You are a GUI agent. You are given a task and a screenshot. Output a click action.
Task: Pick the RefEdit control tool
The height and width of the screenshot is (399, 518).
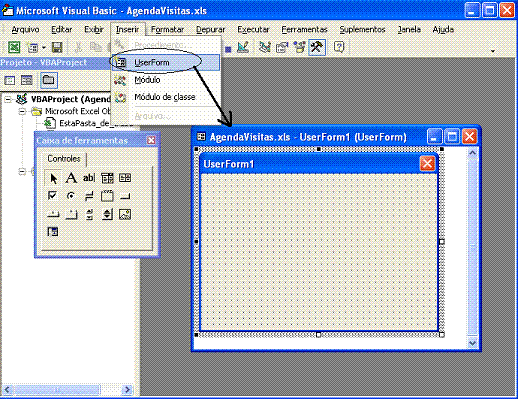click(53, 231)
